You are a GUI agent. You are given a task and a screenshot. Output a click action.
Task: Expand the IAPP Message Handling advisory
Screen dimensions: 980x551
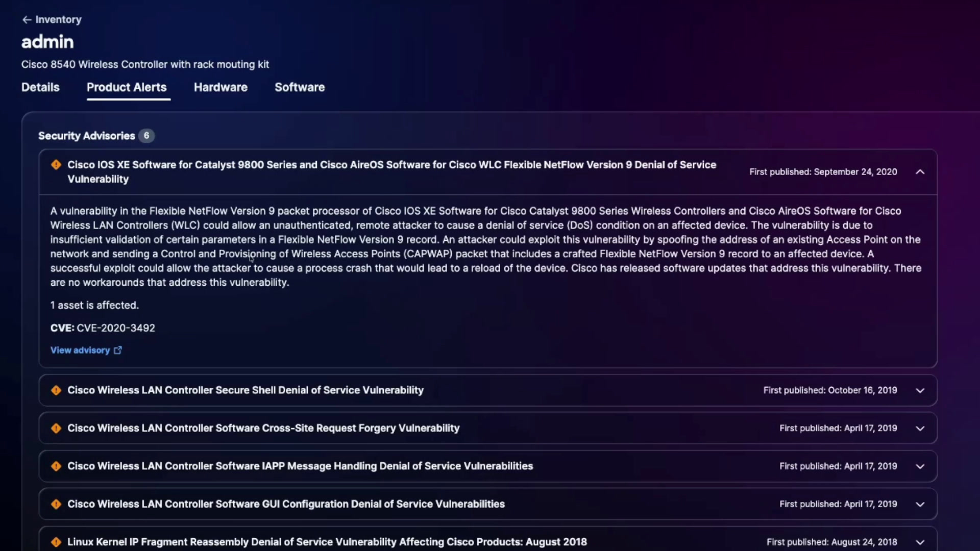tap(920, 466)
